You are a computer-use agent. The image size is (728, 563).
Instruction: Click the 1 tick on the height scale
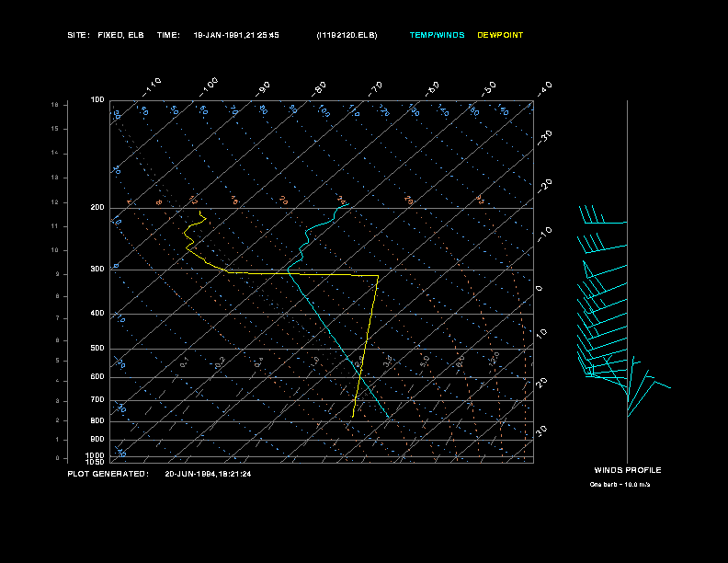(58, 440)
